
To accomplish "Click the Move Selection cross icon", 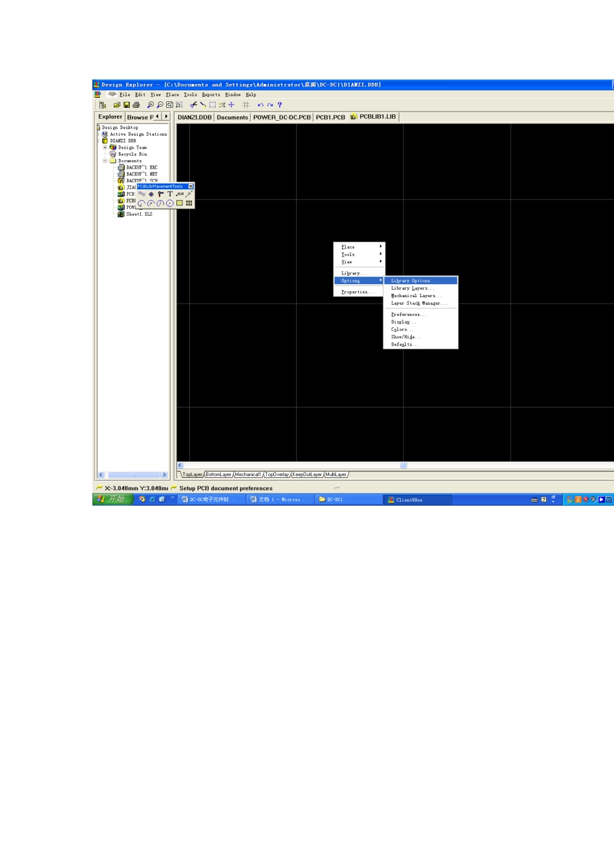I will [231, 105].
